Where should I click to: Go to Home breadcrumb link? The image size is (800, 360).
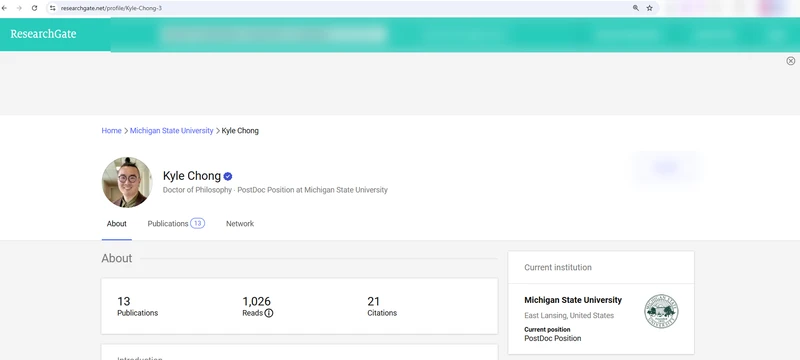[x=111, y=131]
